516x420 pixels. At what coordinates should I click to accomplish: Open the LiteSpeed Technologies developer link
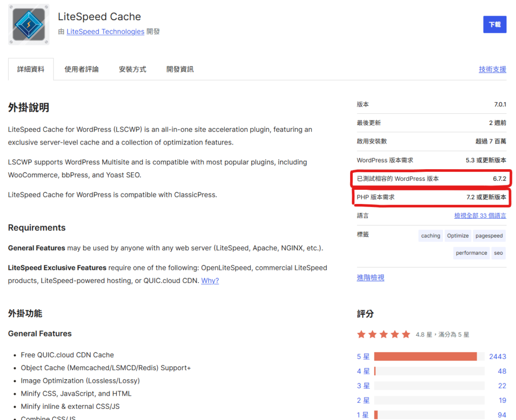pyautogui.click(x=105, y=32)
